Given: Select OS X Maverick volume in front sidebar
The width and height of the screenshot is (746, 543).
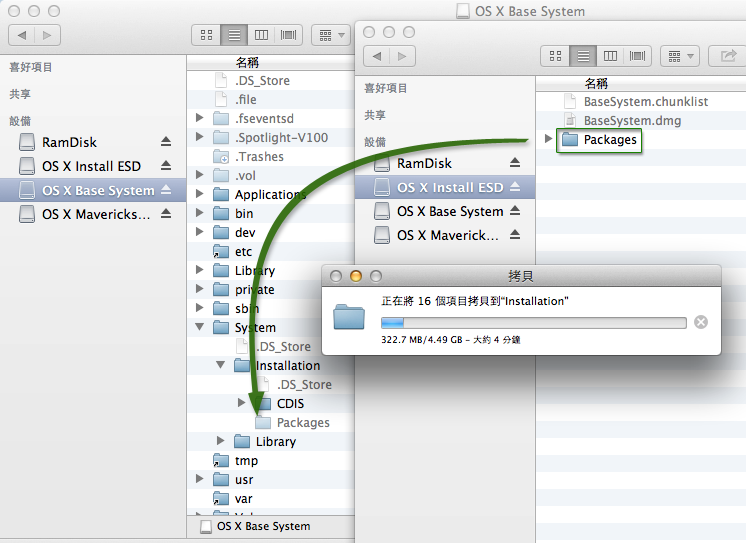Looking at the screenshot, I should (x=445, y=235).
